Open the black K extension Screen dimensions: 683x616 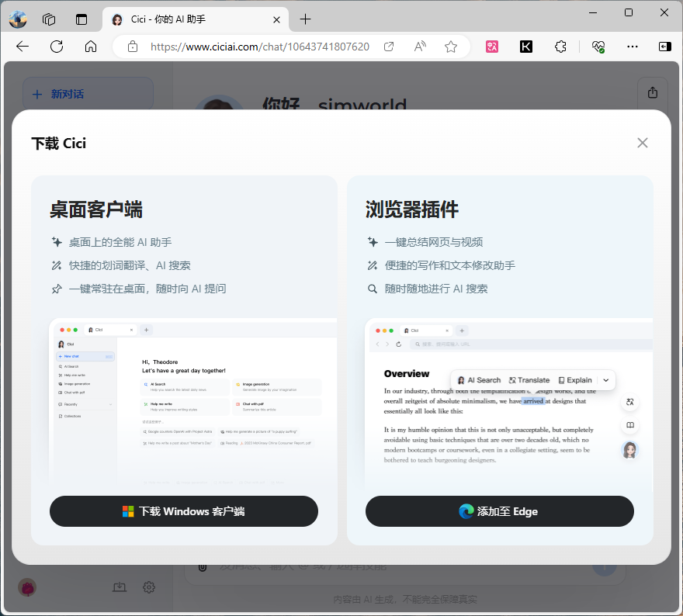tap(525, 47)
